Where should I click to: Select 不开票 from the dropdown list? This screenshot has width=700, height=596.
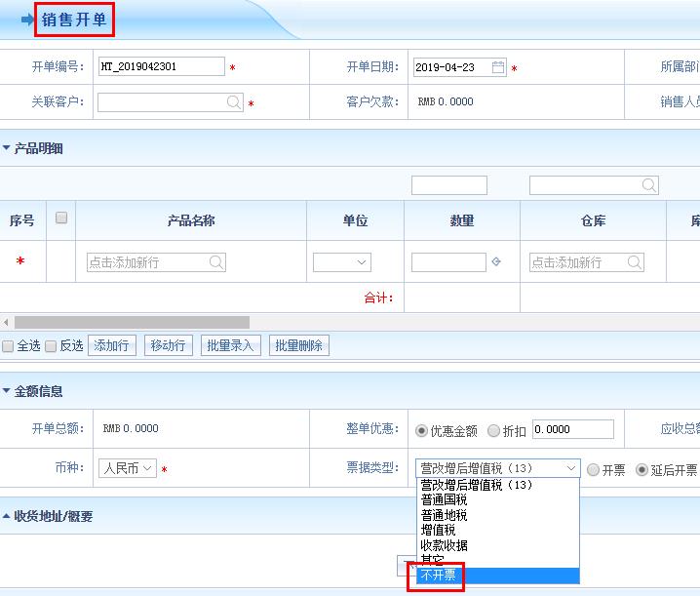pos(498,576)
